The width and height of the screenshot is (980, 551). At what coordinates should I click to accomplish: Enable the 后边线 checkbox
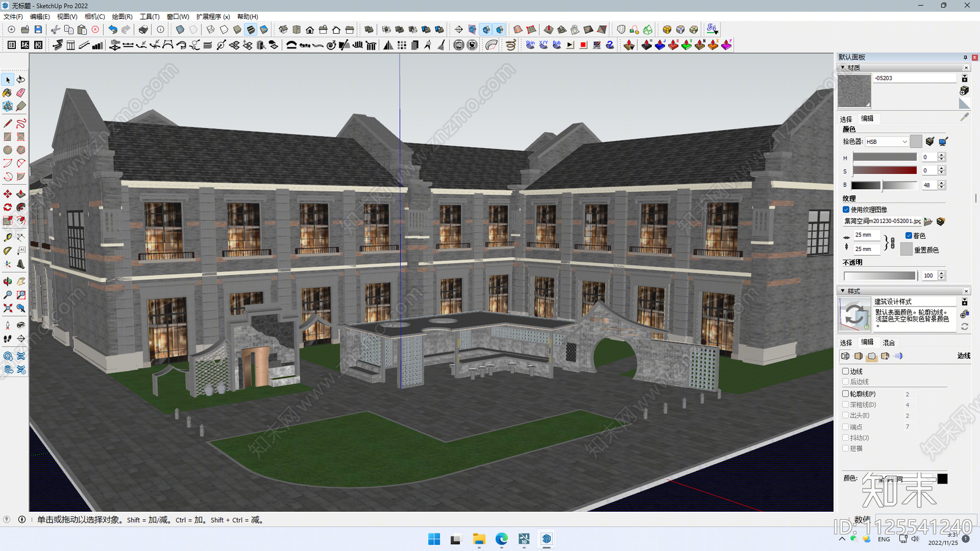pyautogui.click(x=846, y=381)
